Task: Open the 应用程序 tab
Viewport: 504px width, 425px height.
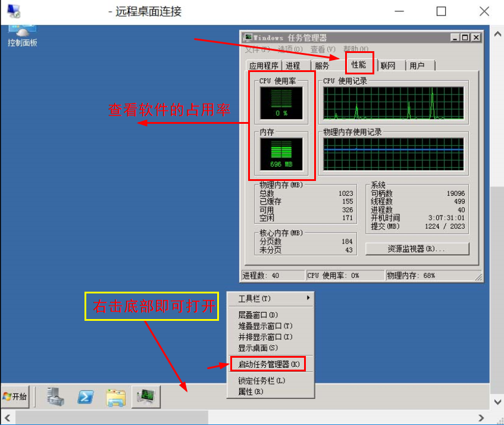Action: point(264,66)
